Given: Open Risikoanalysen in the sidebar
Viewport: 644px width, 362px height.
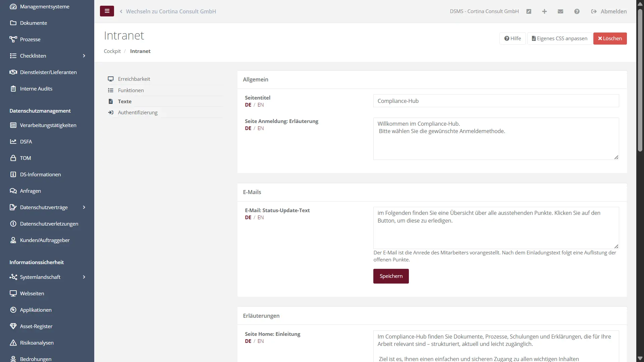Looking at the screenshot, I should pyautogui.click(x=37, y=343).
